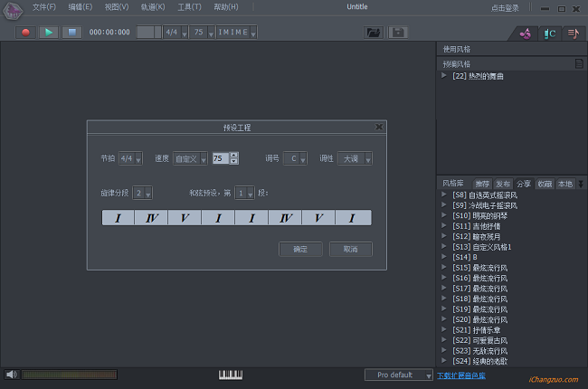Screen dimensions: 588x389
Task: Open project with the folder icon
Action: [x=373, y=33]
